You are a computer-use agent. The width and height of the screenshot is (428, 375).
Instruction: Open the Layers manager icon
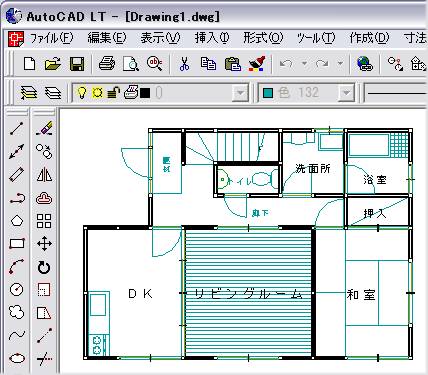(53, 93)
